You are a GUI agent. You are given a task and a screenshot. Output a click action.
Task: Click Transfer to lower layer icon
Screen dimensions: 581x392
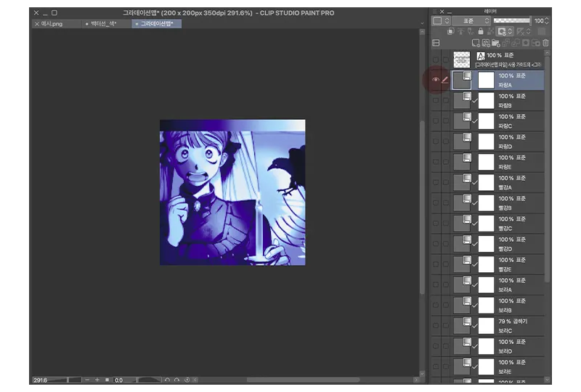coord(505,43)
